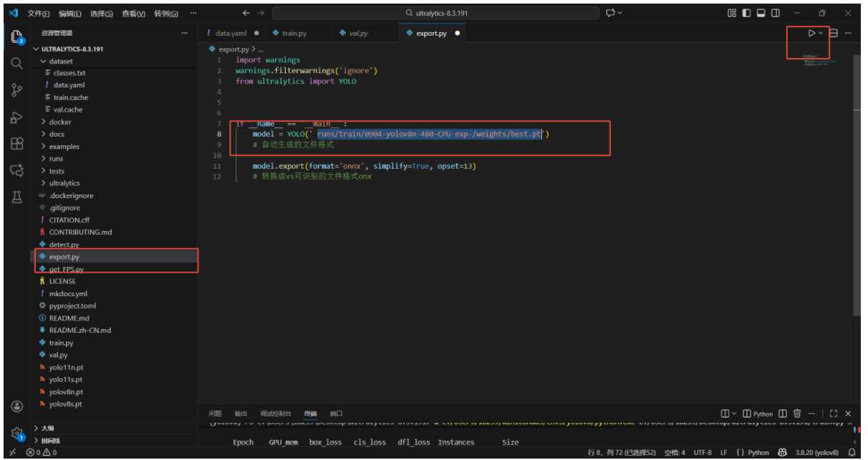This screenshot has height=460, width=868.
Task: Expand the runs folder
Action: click(115, 158)
